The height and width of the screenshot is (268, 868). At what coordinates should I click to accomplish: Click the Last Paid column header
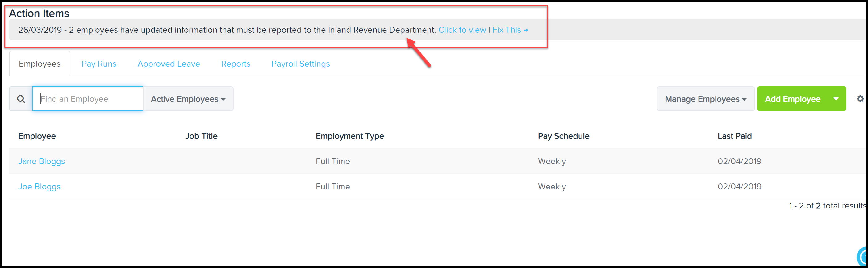pos(735,136)
